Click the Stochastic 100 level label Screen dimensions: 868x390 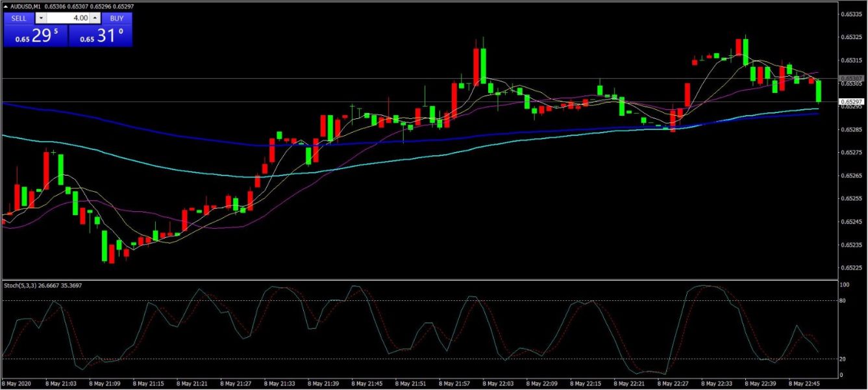click(845, 285)
